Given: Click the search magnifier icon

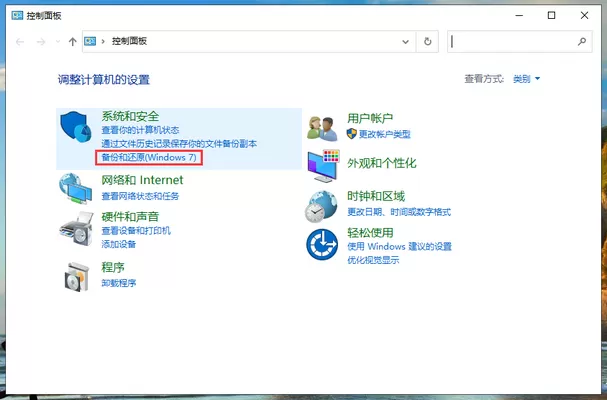Looking at the screenshot, I should tap(581, 41).
